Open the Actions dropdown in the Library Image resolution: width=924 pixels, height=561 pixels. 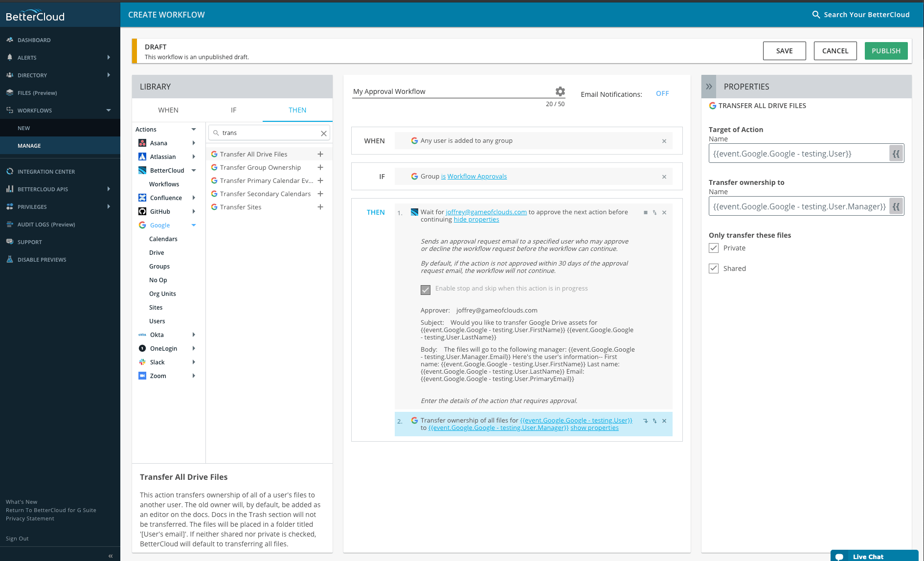point(194,129)
